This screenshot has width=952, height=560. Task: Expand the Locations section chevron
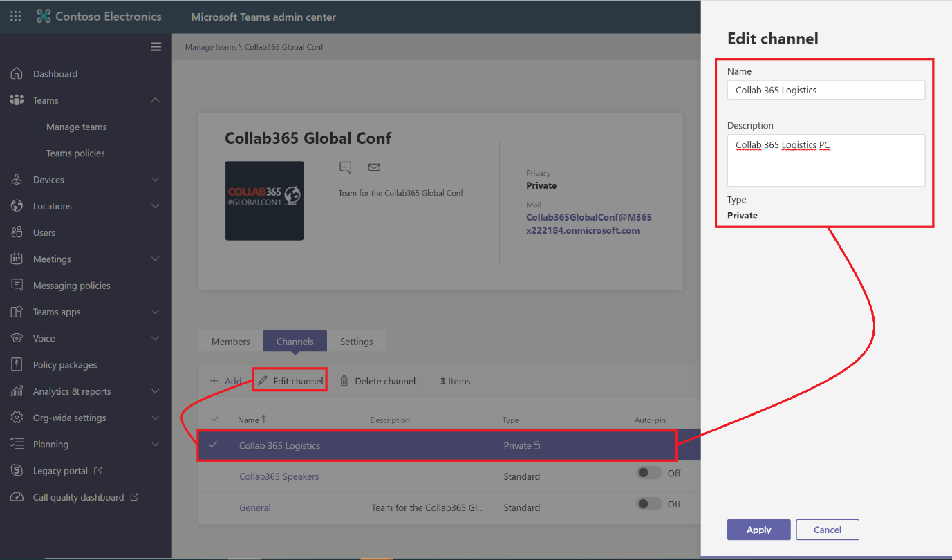pyautogui.click(x=155, y=206)
